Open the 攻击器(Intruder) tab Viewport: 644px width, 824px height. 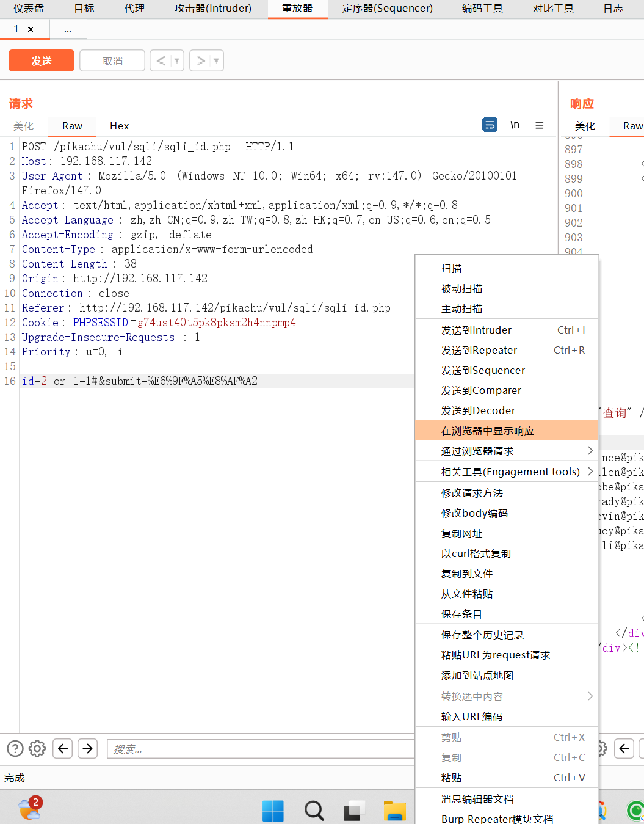213,8
